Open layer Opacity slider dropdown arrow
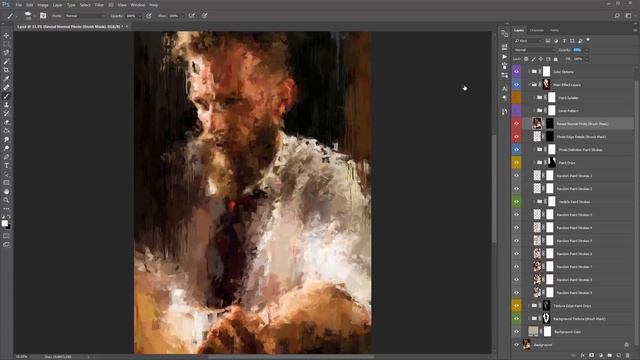This screenshot has width=640, height=360. (587, 50)
